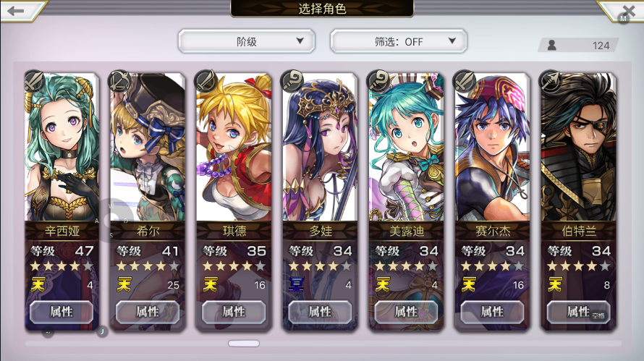Screen dimensions: 644x361
Task: Expand the 筛选: OFF filter dropdown
Action: (x=399, y=41)
